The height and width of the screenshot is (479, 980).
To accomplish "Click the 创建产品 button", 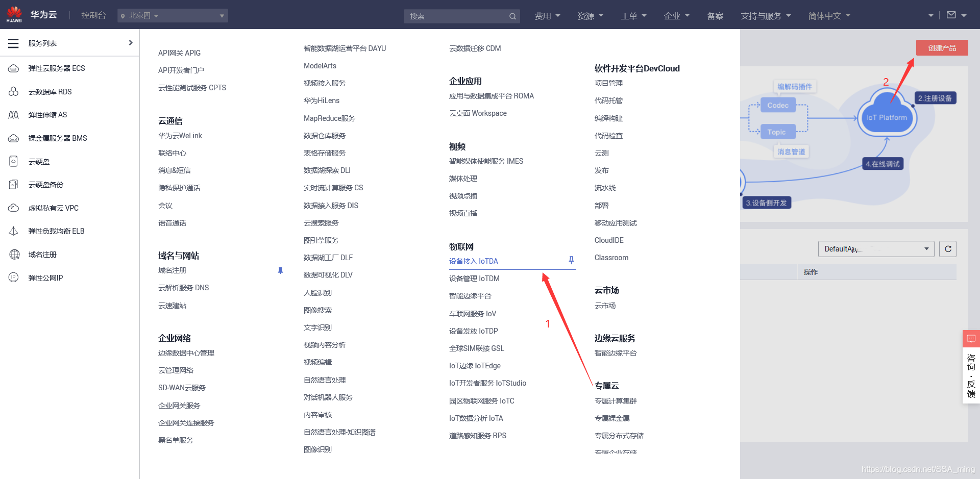I will coord(942,48).
